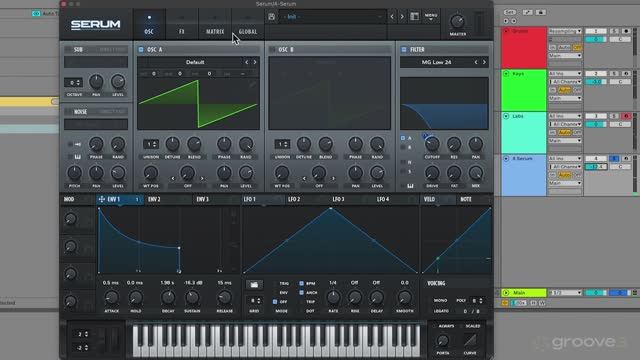This screenshot has height=360, width=640.
Task: Open the Init preset name dropdown
Action: tap(332, 17)
